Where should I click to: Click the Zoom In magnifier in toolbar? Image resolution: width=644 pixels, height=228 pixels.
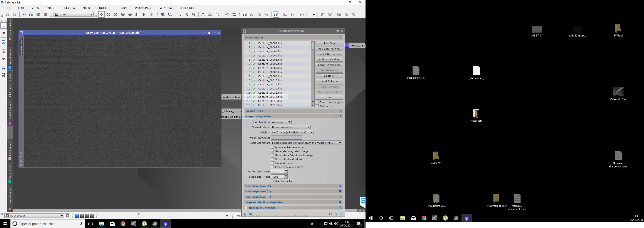(163, 15)
